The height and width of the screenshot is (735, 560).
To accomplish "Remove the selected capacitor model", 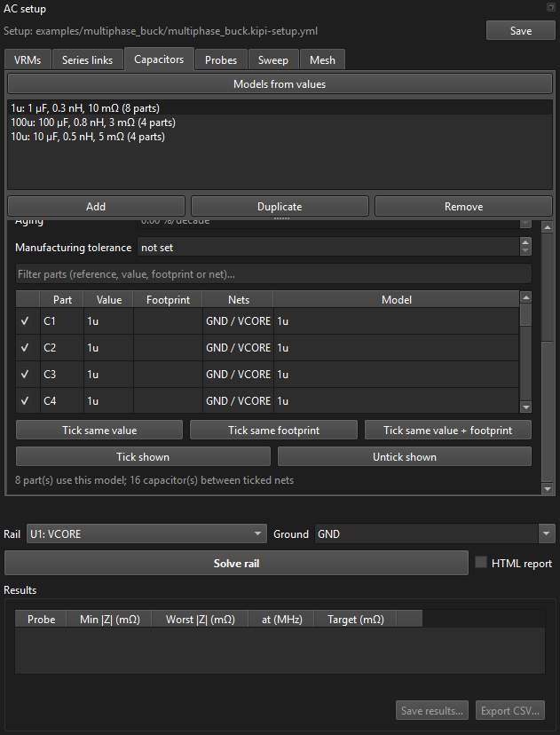I will [x=463, y=207].
